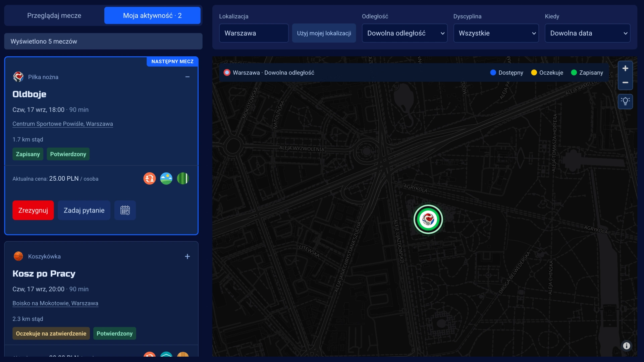644x362 pixels.
Task: Open Centrum Sportowe Powiśle, Warszawa link
Action: point(63,124)
